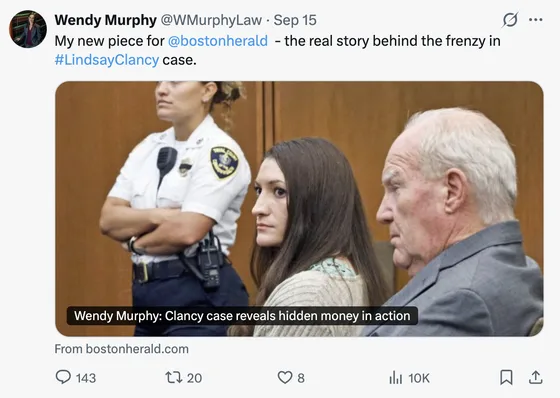Open the Sep 15 timestamp link
This screenshot has height=398, width=560.
pyautogui.click(x=295, y=20)
